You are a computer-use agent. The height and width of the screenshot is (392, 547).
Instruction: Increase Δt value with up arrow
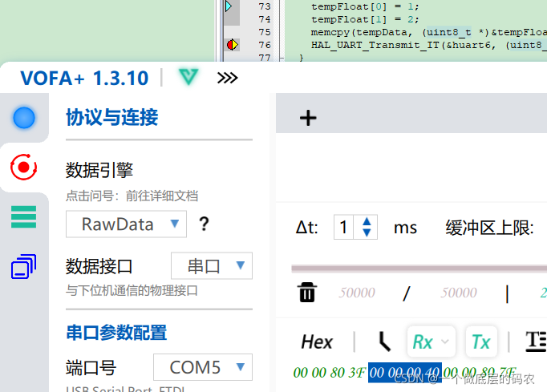click(367, 221)
